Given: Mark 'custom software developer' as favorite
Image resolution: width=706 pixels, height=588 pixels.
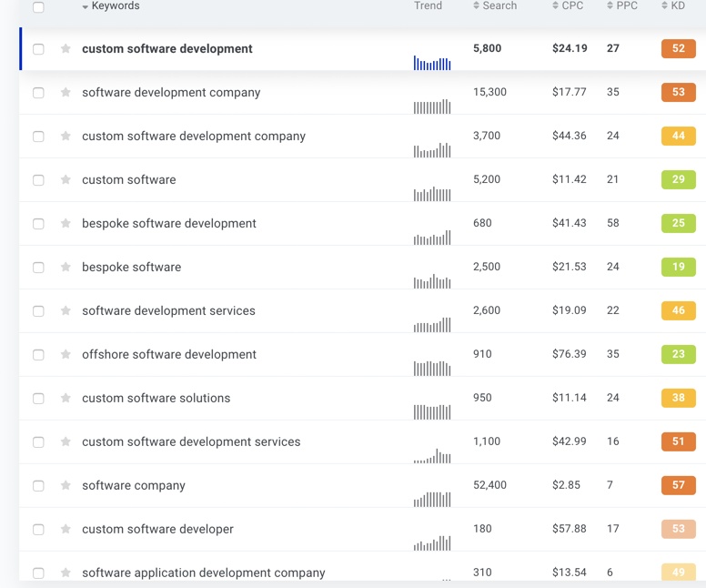Looking at the screenshot, I should [66, 530].
